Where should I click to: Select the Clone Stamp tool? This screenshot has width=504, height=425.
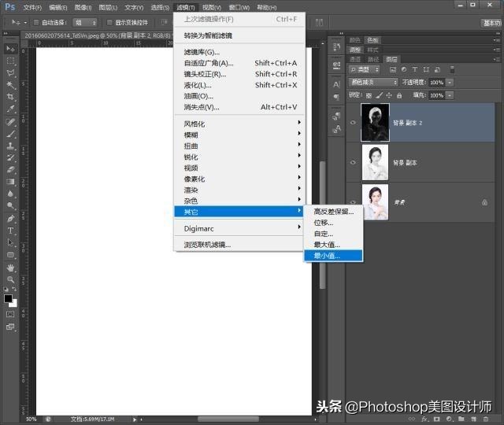click(10, 146)
